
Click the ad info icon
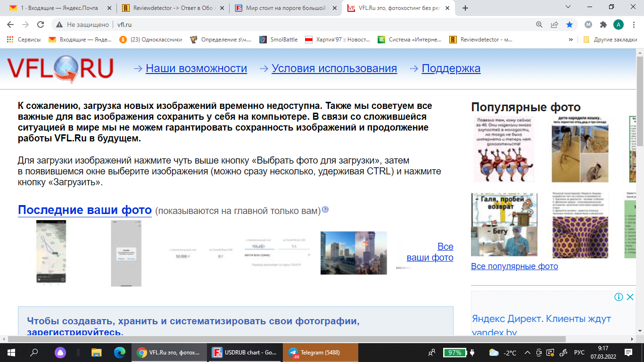click(619, 297)
